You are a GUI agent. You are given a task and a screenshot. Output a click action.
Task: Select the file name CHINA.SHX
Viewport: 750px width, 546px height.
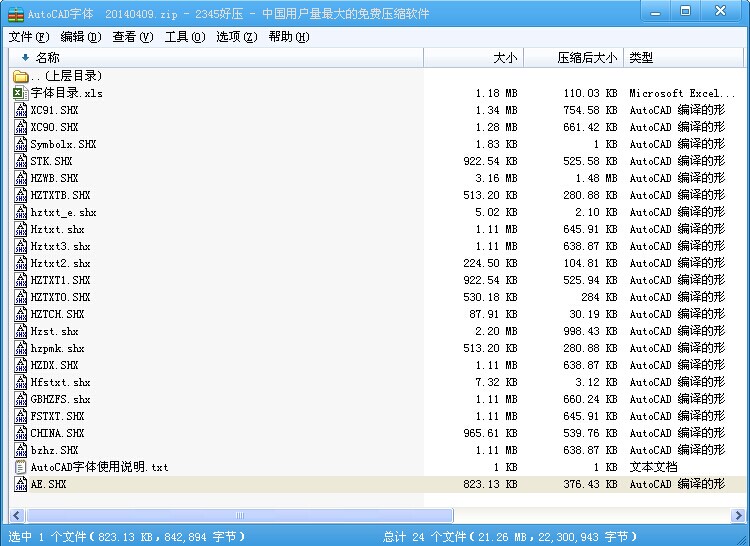(x=57, y=434)
